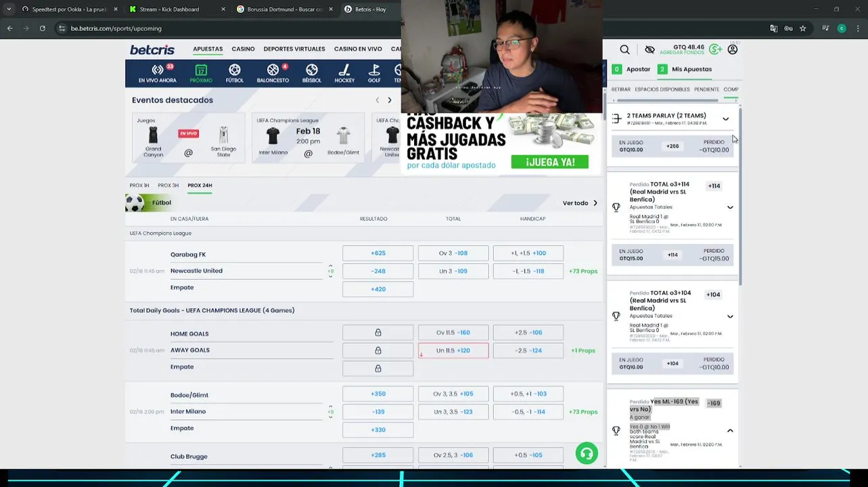Open the live chat headset button
Image resolution: width=868 pixels, height=487 pixels.
(587, 453)
